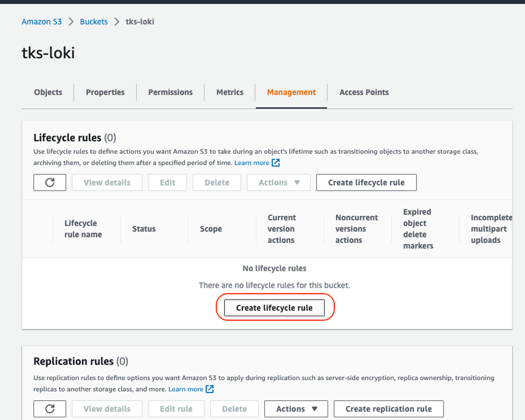525x420 pixels.
Task: Click Amazon S3 breadcrumb link
Action: pyautogui.click(x=41, y=22)
